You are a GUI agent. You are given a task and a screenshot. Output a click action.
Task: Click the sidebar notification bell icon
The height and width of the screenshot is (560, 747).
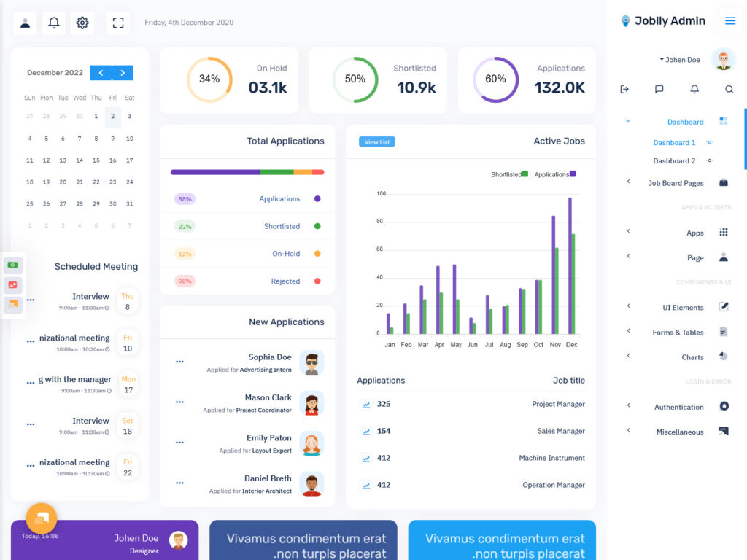point(694,89)
